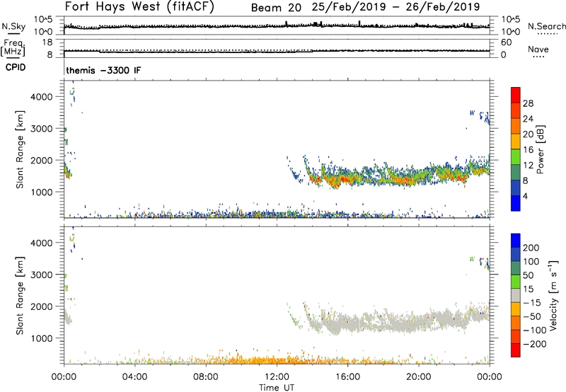The height and width of the screenshot is (392, 566).
Task: Select the yellow −50 to −15 Velocity colorbar segment
Action: click(x=516, y=309)
